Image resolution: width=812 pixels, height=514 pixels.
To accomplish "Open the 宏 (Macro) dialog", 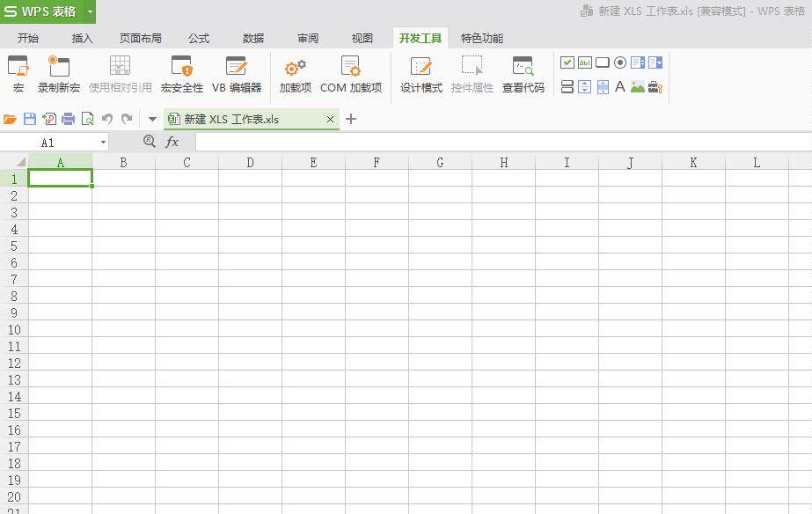I will click(x=18, y=75).
